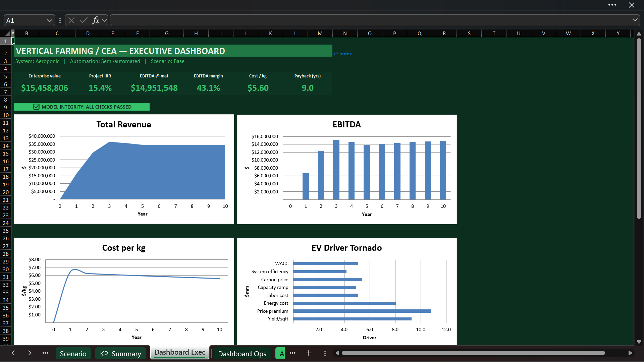This screenshot has width=644, height=362.
Task: Add a new sheet with plus icon
Action: [x=309, y=353]
